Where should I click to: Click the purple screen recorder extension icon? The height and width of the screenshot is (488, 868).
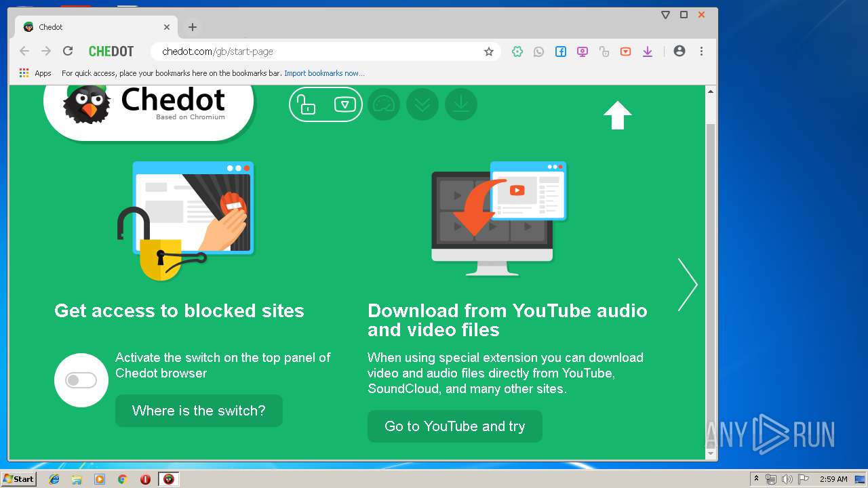click(x=583, y=52)
